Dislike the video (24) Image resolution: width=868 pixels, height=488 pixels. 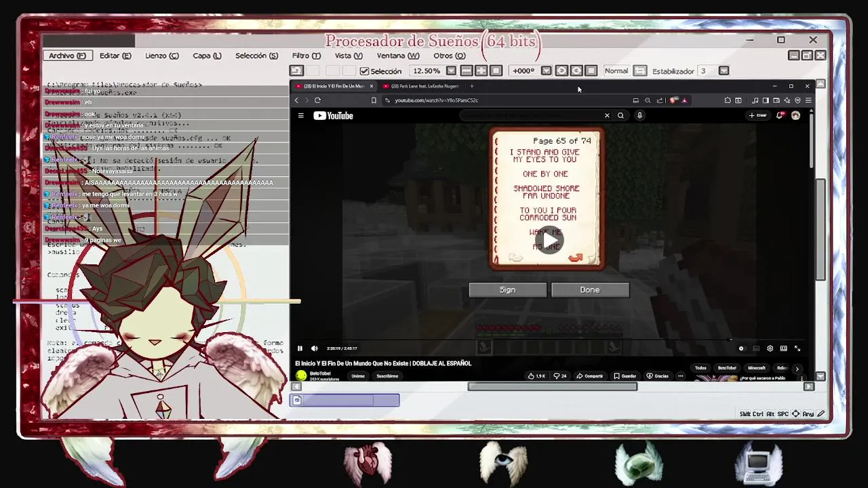point(559,376)
